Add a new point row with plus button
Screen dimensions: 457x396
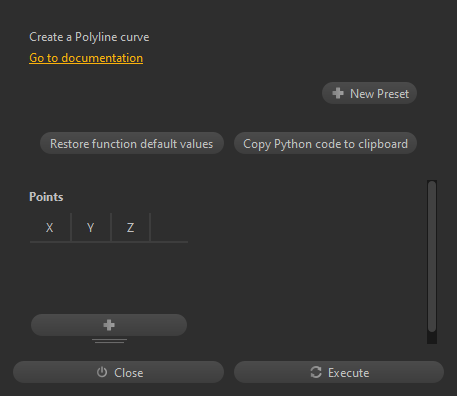coord(109,325)
